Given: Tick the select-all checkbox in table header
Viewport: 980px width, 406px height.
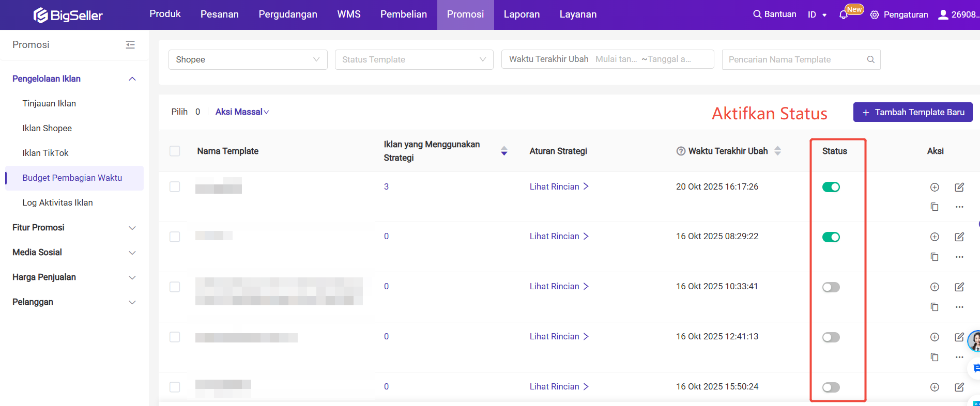Looking at the screenshot, I should (175, 151).
